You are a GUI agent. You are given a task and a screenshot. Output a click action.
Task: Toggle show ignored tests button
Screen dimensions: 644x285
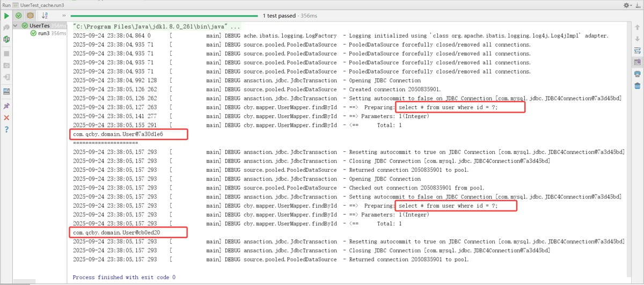[x=30, y=16]
